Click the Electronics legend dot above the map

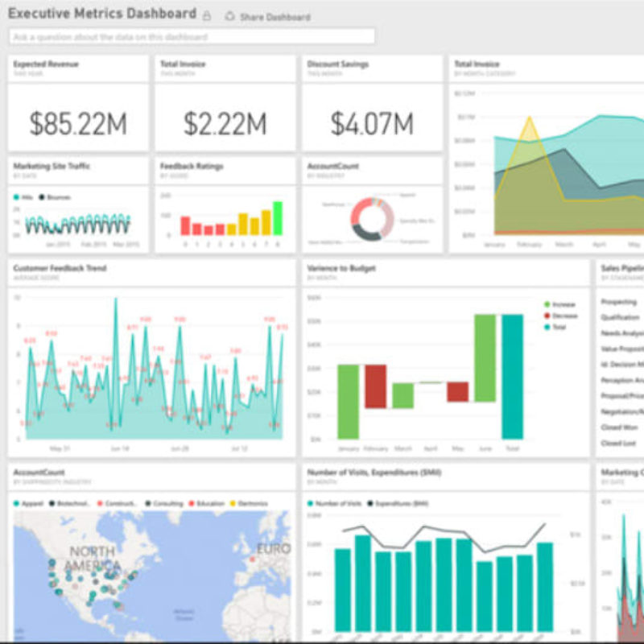234,503
